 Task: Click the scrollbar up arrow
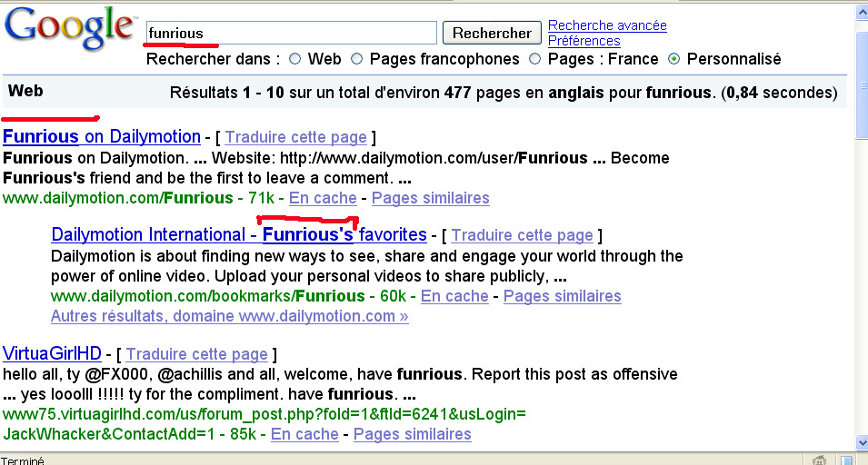860,13
